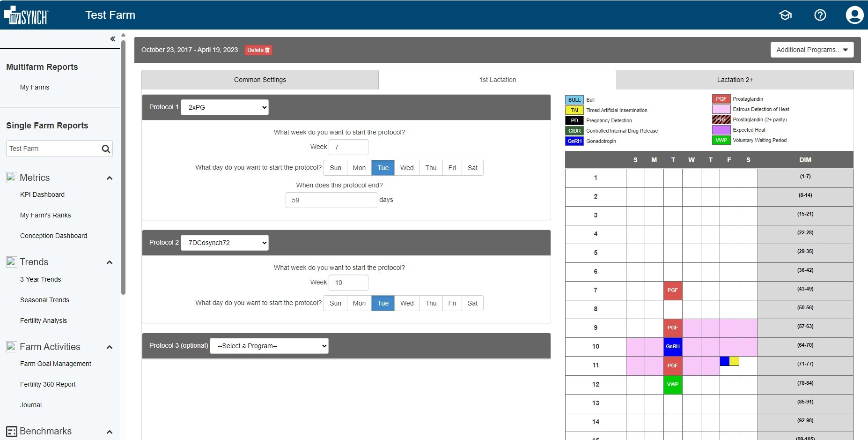Select Thu as Protocol 2 start day
The height and width of the screenshot is (440, 868).
tap(431, 303)
